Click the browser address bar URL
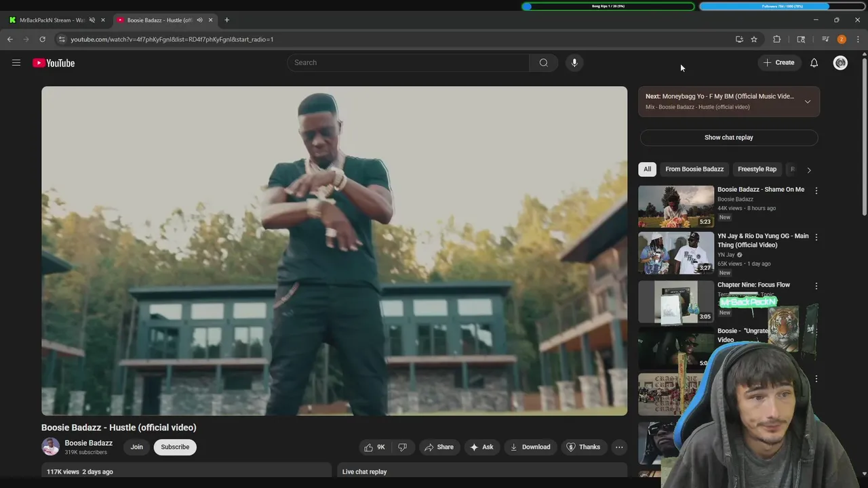 [x=172, y=39]
